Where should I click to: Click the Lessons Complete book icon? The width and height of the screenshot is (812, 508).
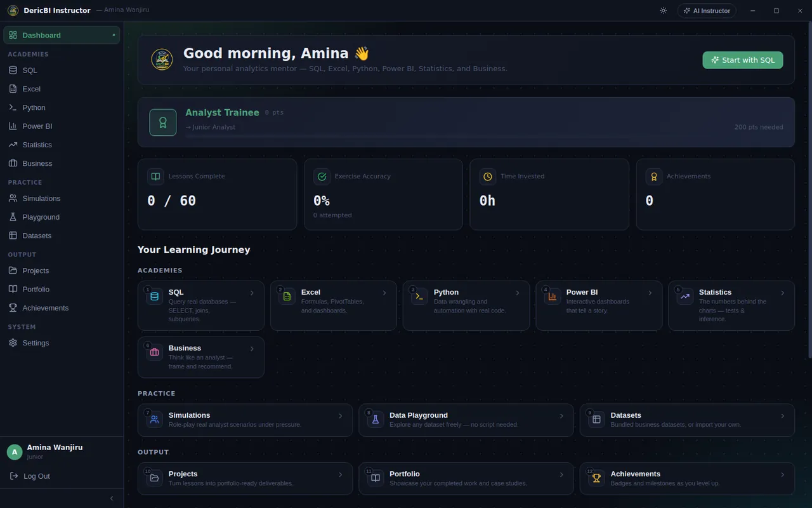tap(155, 177)
